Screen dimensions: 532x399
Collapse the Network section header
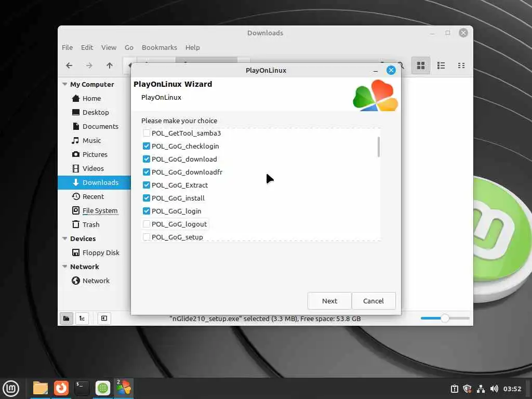65,267
